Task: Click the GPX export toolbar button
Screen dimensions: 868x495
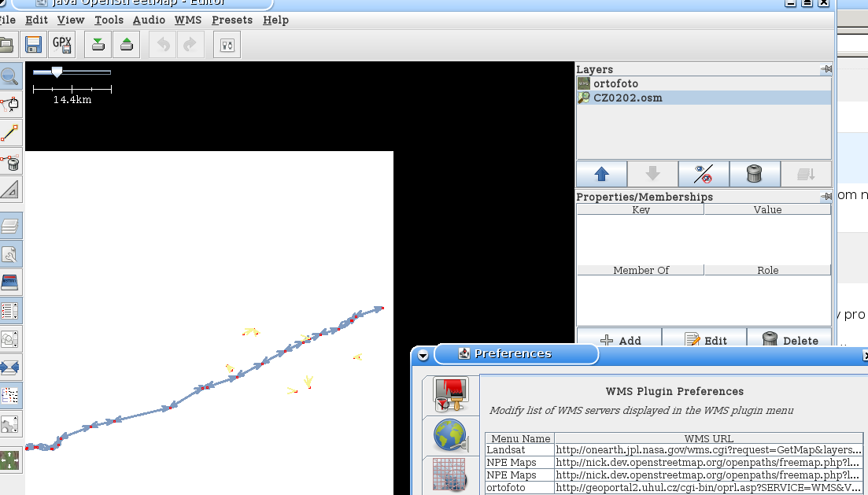Action: [61, 44]
